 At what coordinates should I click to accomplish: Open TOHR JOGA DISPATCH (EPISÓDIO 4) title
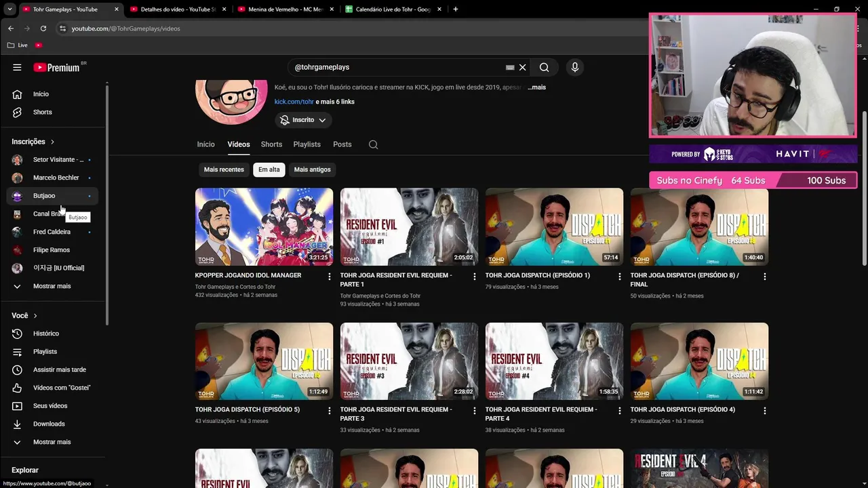(682, 409)
